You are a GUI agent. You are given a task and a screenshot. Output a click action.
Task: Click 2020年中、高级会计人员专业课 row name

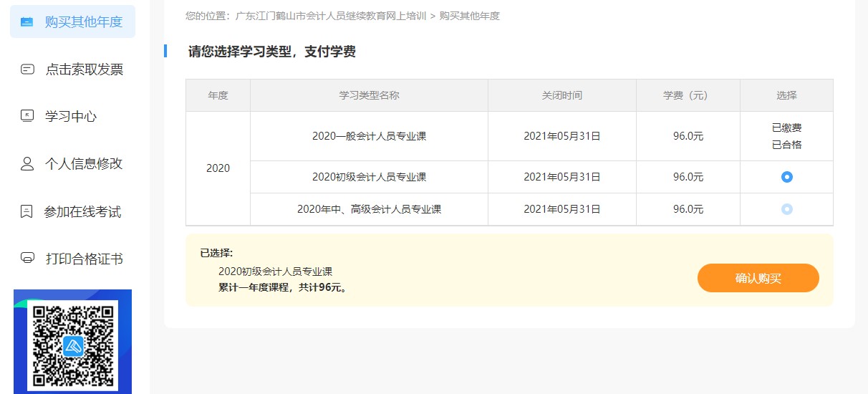369,209
